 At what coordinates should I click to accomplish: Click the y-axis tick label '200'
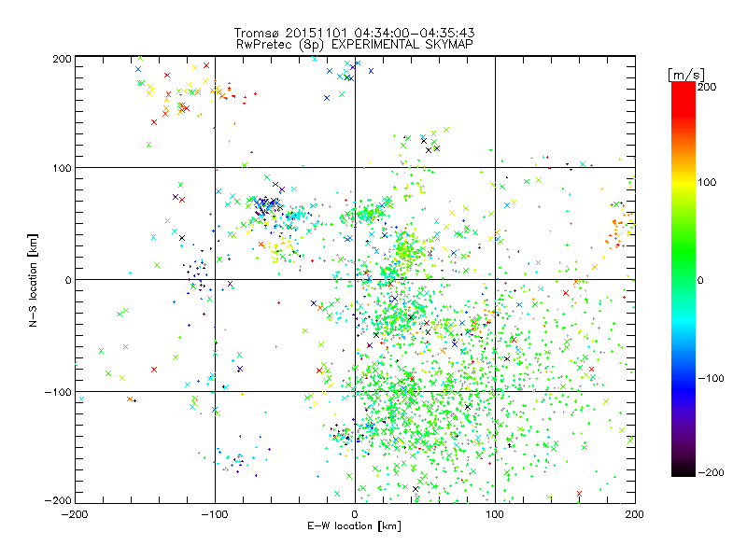click(62, 59)
